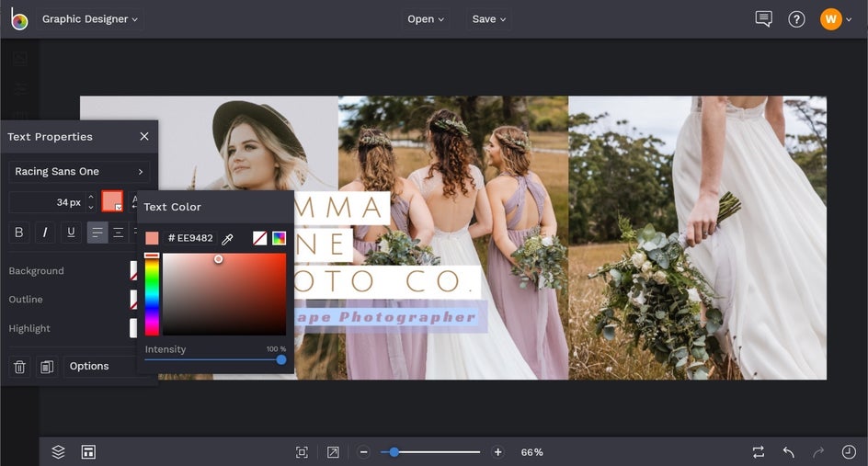Click the vertical hue spectrum bar

click(152, 294)
